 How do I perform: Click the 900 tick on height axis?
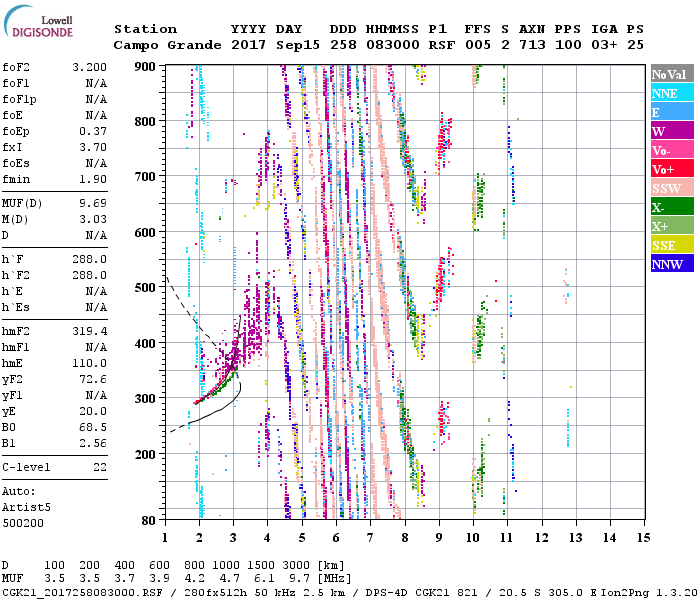145,66
